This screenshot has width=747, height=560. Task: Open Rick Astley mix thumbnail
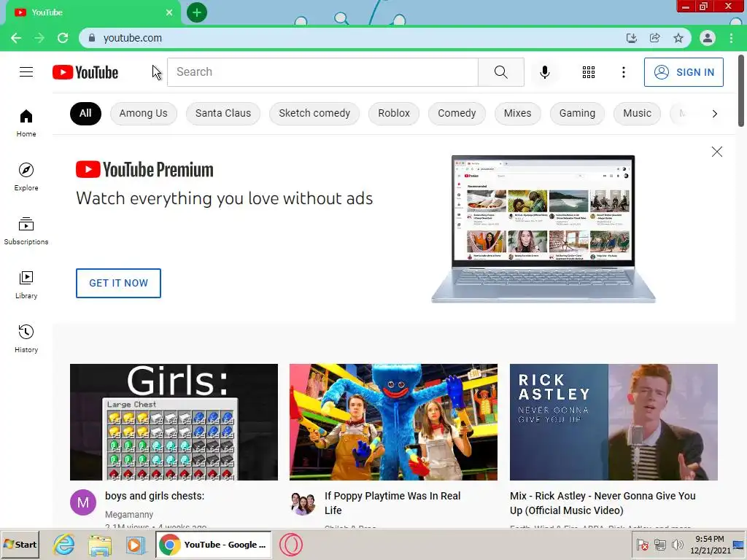(x=614, y=422)
